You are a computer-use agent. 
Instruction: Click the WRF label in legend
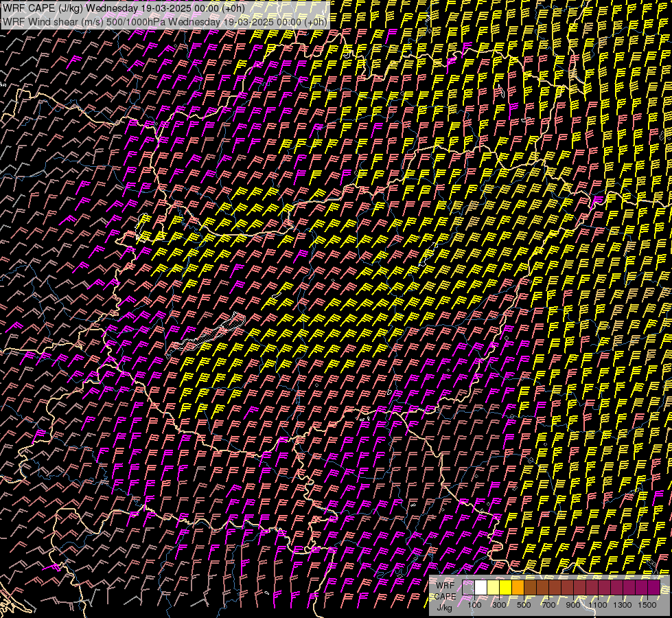[445, 586]
